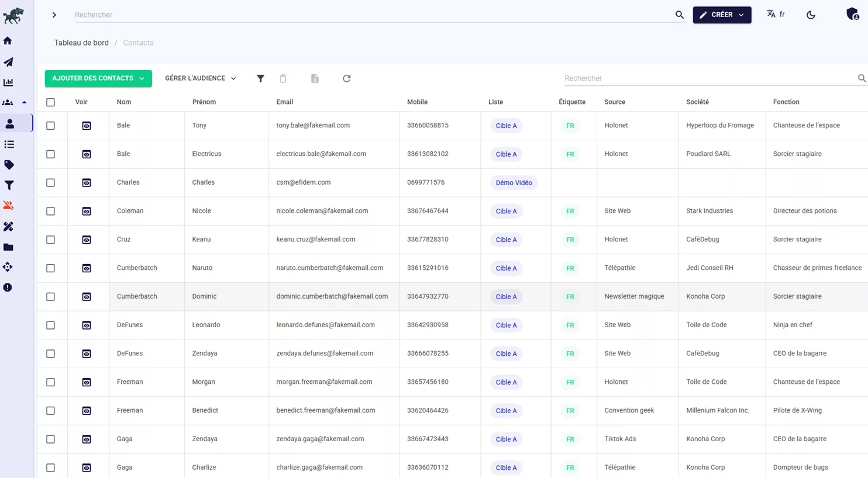Open the sidebar funnel segments icon
Screen dimensions: 868x478
[x=9, y=185]
